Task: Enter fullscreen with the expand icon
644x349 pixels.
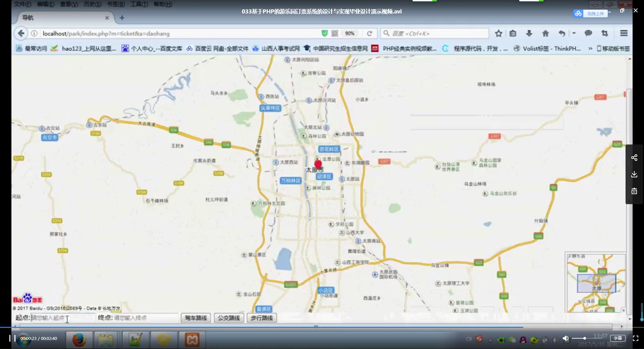Action: click(636, 338)
